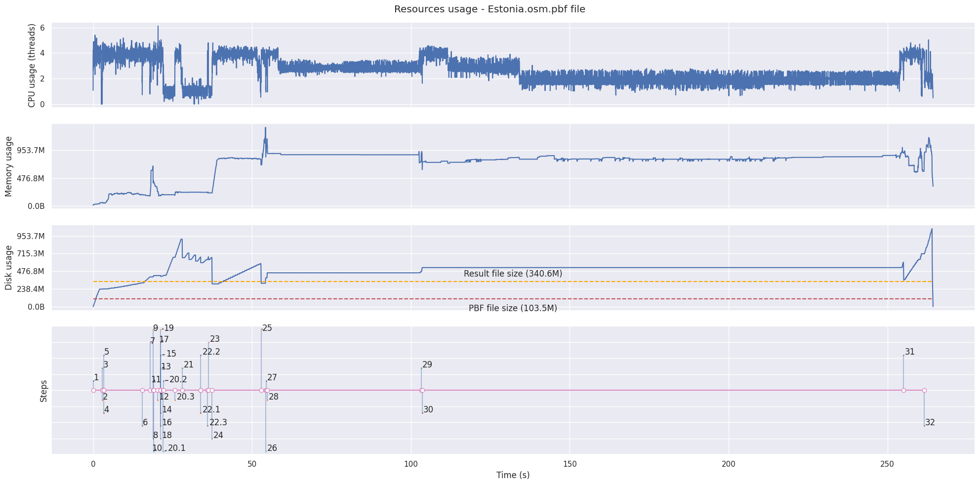Select the '953.7M' tick on the Memory usage axis
Viewport: 980px width, 485px height.
tap(32, 150)
